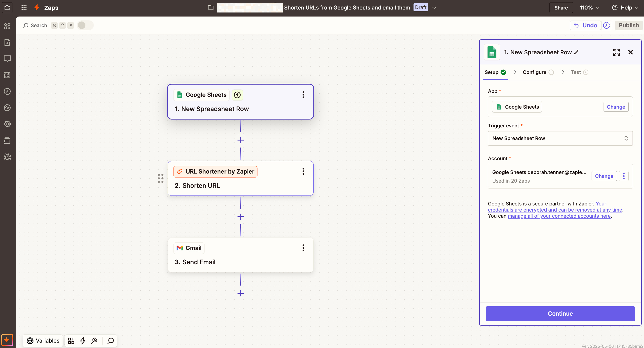
Task: Close the New Spreadsheet Row panel
Action: [630, 52]
